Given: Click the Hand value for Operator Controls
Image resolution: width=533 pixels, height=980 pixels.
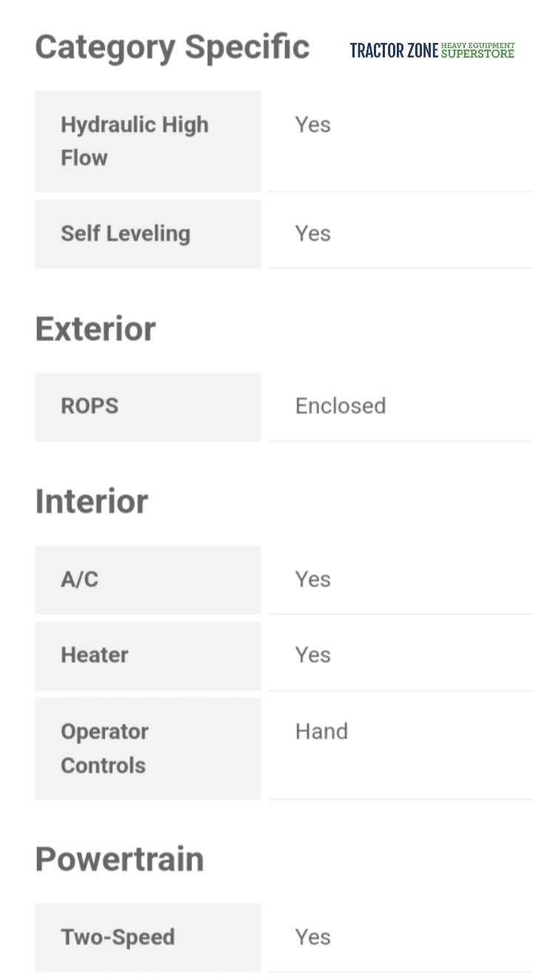Looking at the screenshot, I should coord(321,731).
